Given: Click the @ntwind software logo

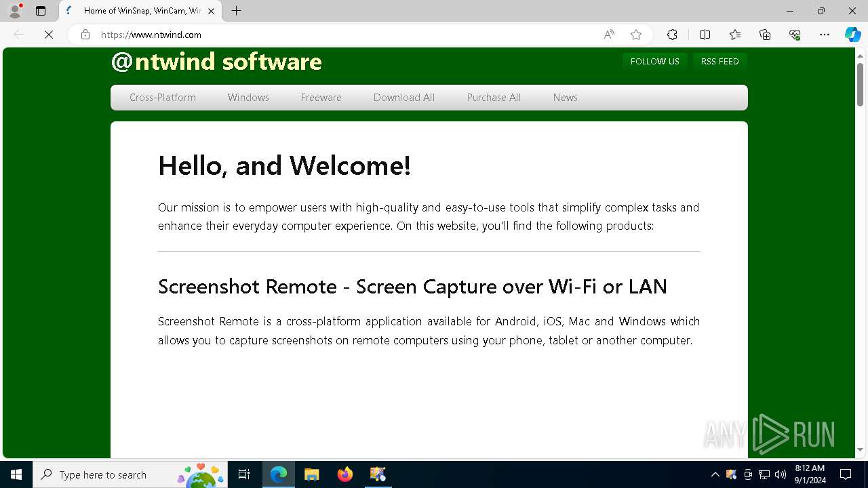Looking at the screenshot, I should pos(216,62).
